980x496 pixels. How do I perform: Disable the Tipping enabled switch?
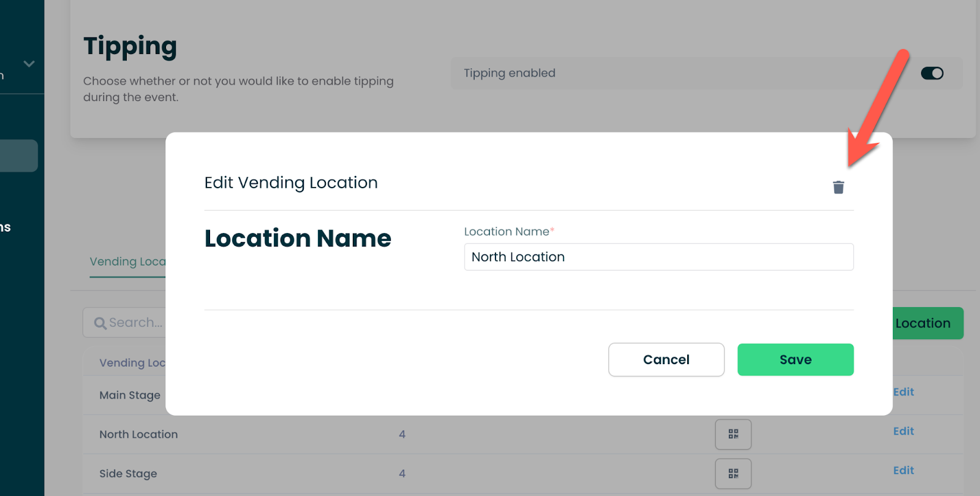(x=932, y=74)
